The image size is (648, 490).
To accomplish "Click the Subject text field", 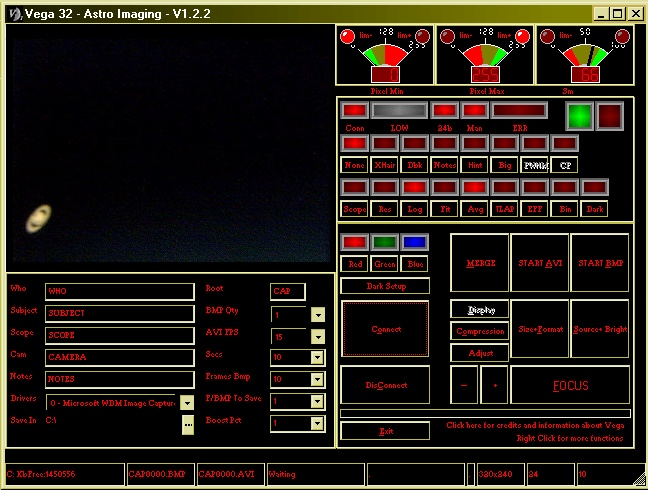I will tap(119, 313).
